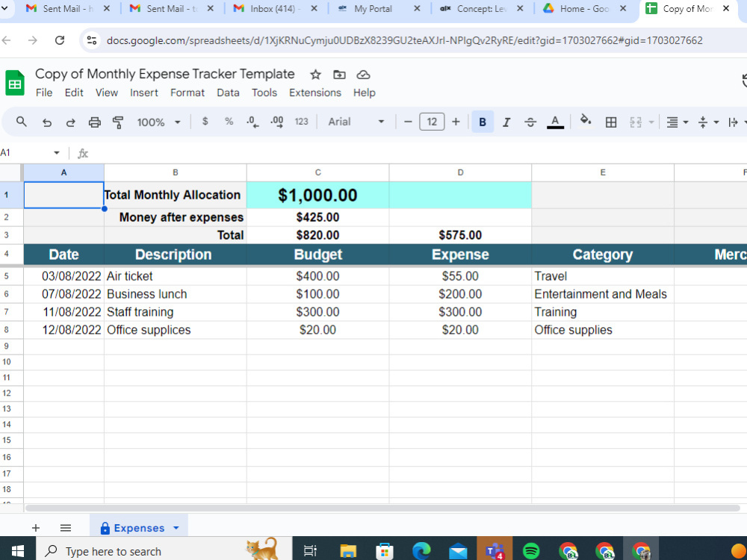This screenshot has height=560, width=747.
Task: Open Microsoft Edge from the taskbar
Action: point(421,551)
